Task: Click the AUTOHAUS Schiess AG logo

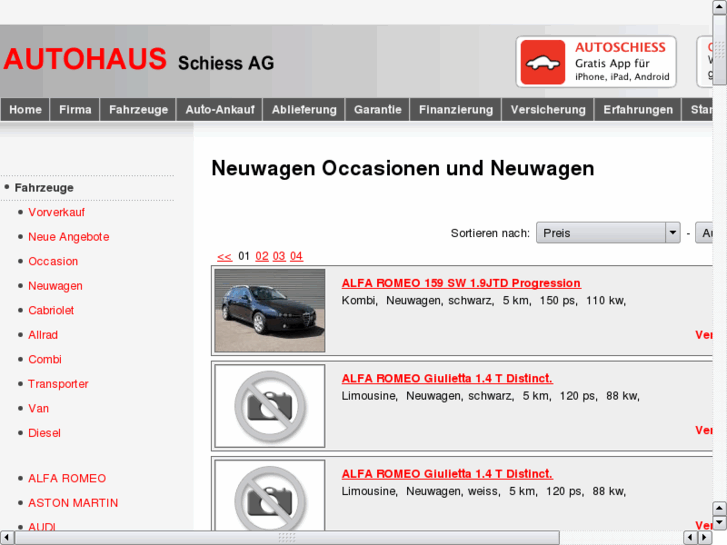Action: point(139,60)
